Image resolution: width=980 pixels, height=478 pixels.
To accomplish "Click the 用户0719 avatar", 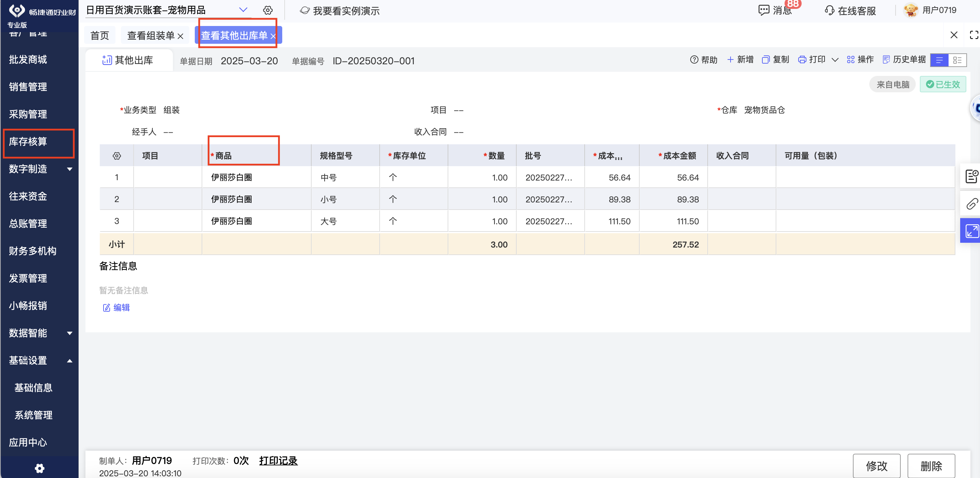I will 911,10.
